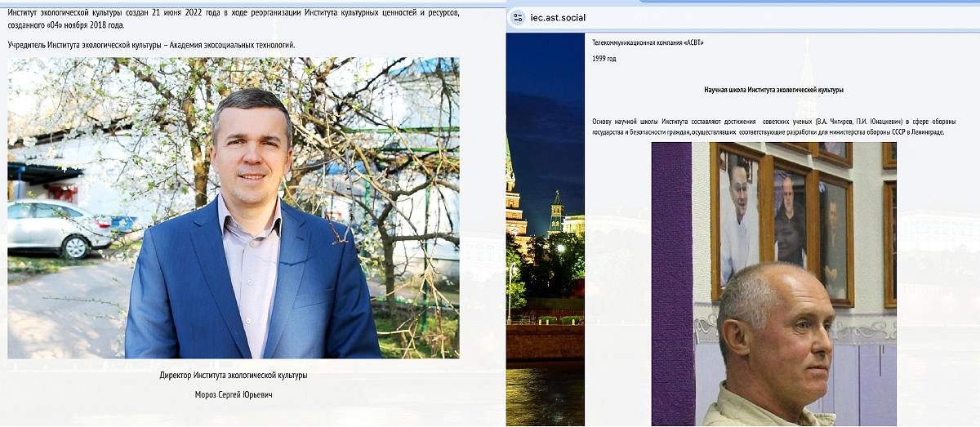Viewport: 980px width, 427px height.
Task: Click the site information icon in address bar
Action: click(x=518, y=17)
